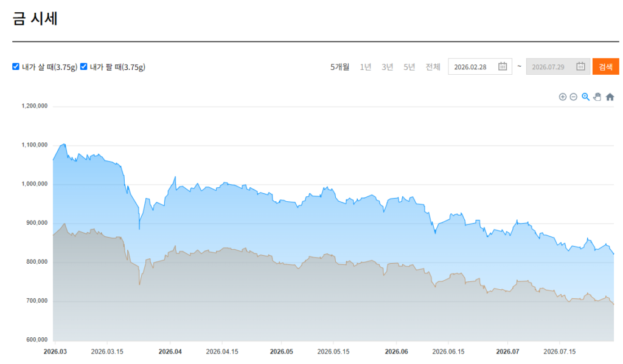
Task: Click the 2026.04.15 x-axis label
Action: tap(222, 352)
